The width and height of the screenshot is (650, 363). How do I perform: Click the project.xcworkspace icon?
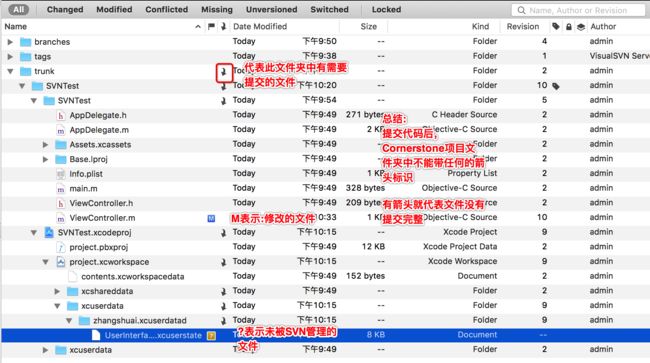[x=61, y=262]
